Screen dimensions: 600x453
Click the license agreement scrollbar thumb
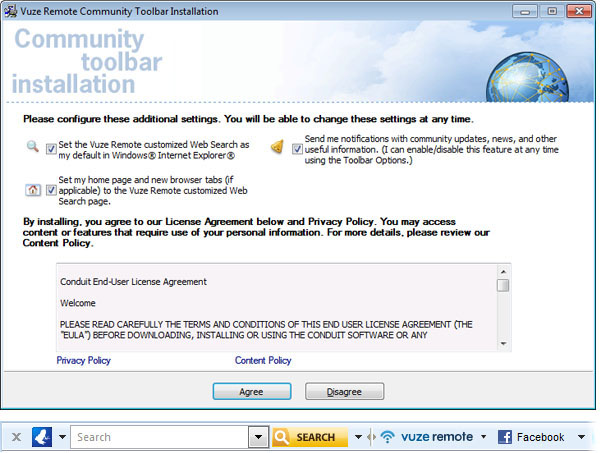click(x=503, y=285)
